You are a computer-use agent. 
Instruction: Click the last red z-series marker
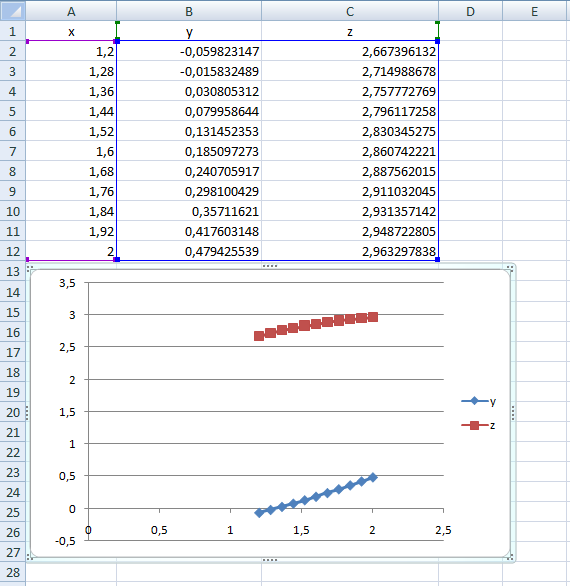pyautogui.click(x=373, y=317)
